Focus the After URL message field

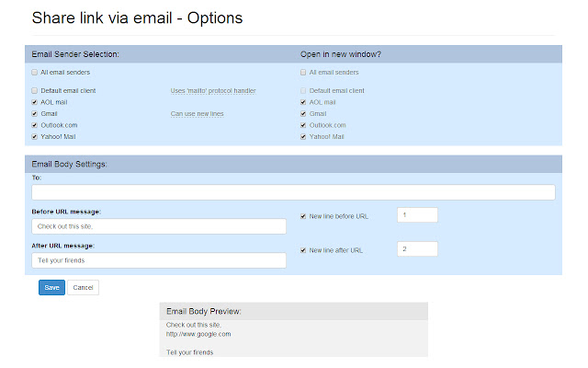pos(158,260)
